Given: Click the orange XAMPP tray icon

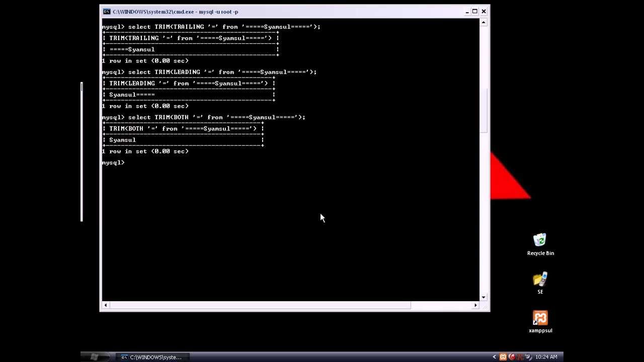Looking at the screenshot, I should tap(503, 357).
